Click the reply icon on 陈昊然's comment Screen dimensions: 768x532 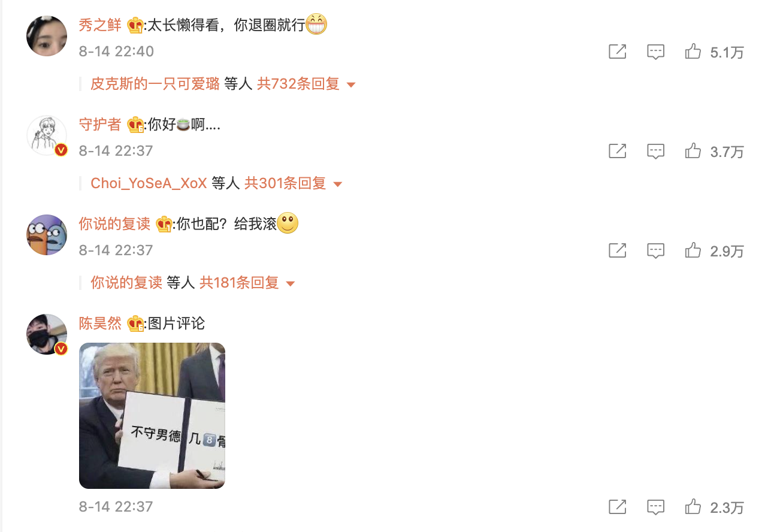(x=656, y=507)
